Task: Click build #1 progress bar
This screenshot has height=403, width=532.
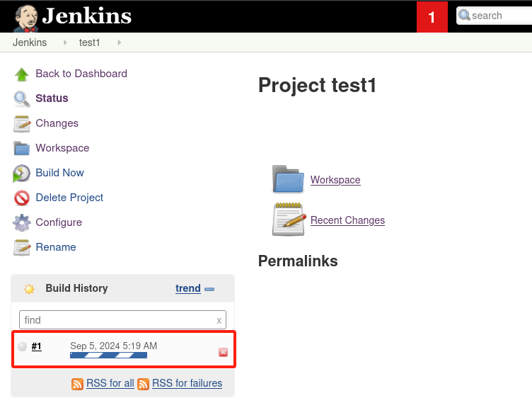Action: click(108, 355)
